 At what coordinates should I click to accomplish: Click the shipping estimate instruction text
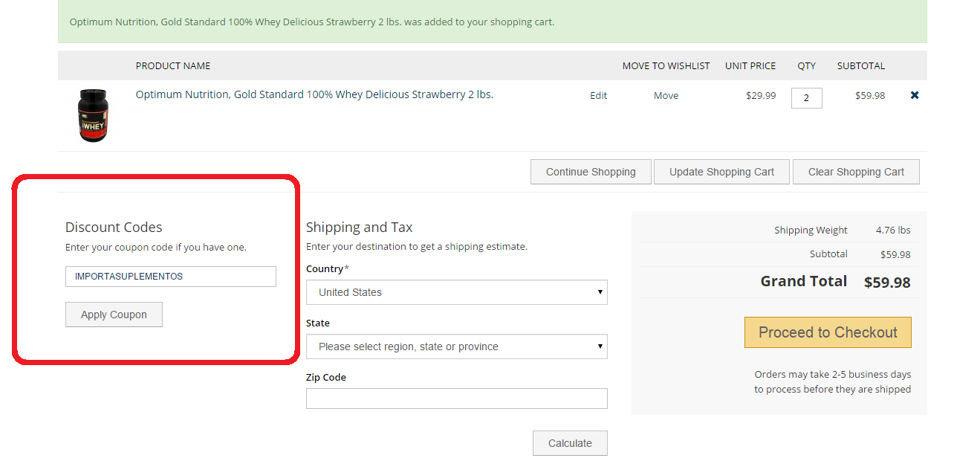coord(417,246)
